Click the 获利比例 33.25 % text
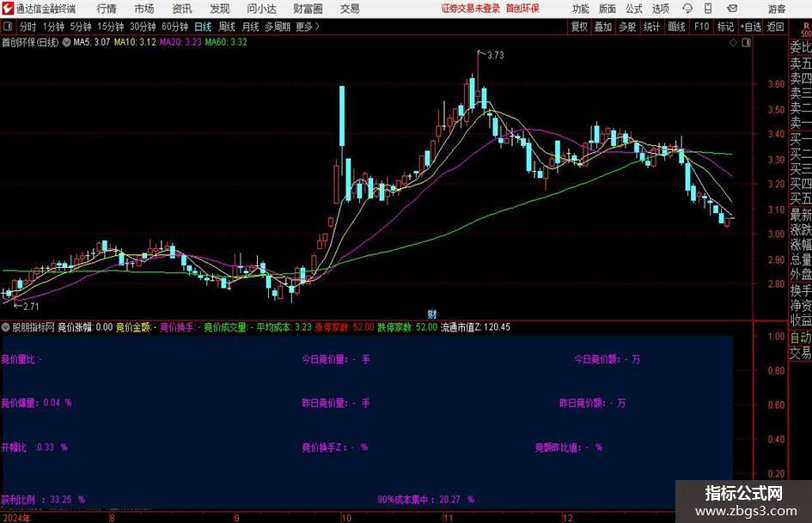 43,500
